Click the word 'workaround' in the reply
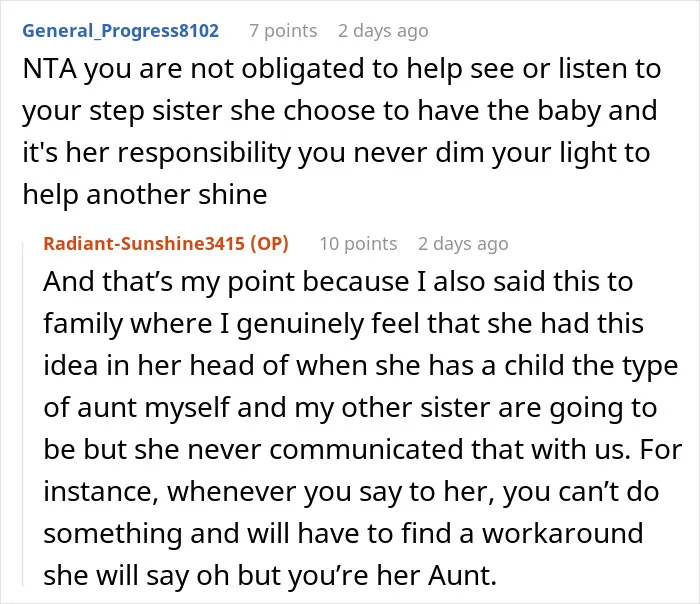Viewport: 700px width, 604px height. pos(562,533)
